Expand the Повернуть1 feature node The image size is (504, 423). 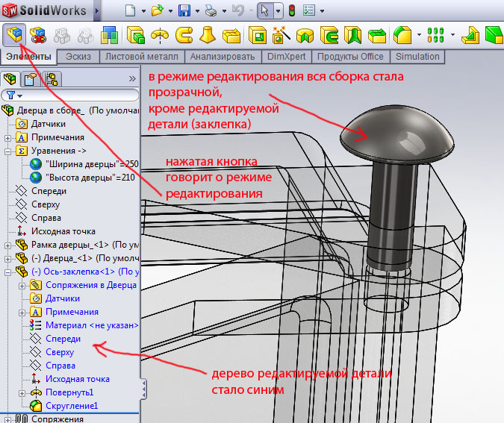click(22, 392)
